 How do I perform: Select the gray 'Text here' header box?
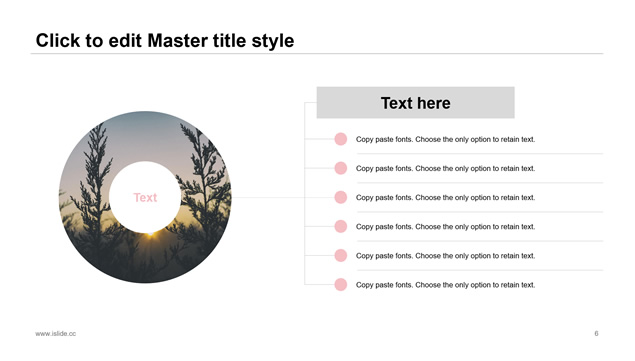pyautogui.click(x=416, y=103)
